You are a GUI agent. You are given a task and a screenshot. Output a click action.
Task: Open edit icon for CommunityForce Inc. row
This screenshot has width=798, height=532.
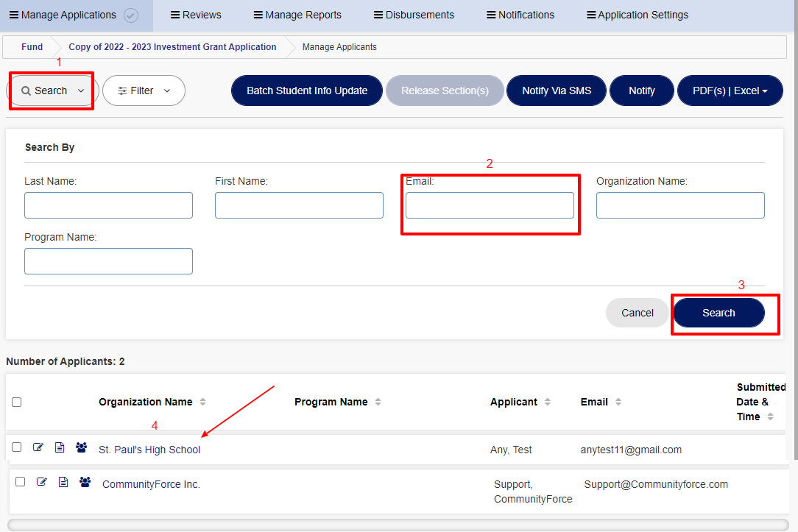(42, 482)
